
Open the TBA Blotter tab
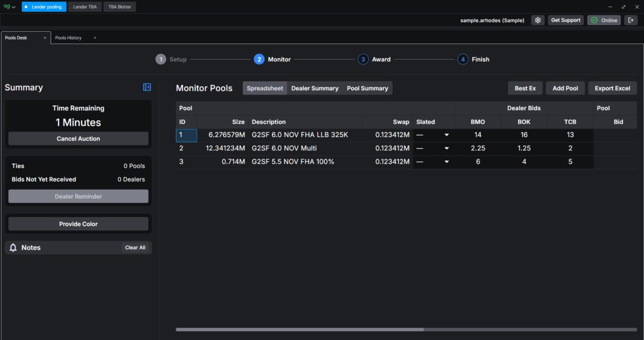coord(120,7)
